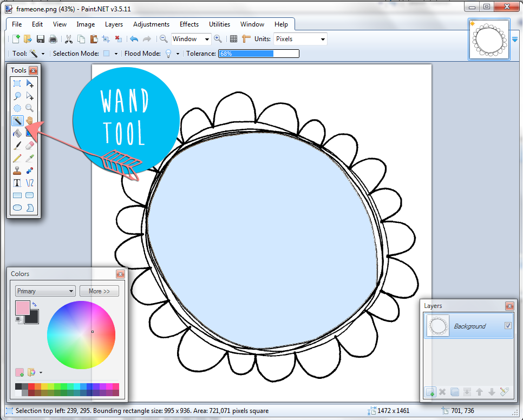523x420 pixels.
Task: Open the Adjustments menu
Action: [x=151, y=24]
